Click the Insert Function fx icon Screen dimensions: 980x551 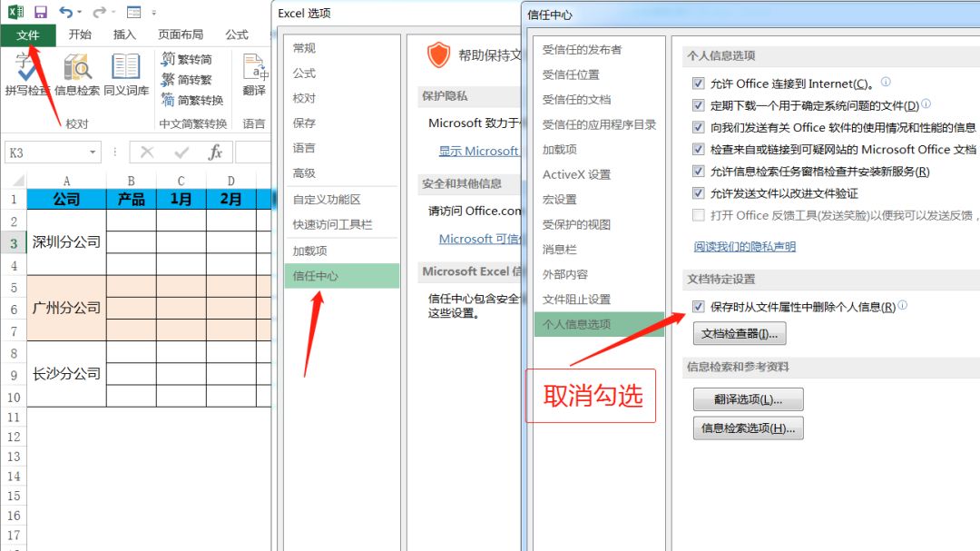215,152
